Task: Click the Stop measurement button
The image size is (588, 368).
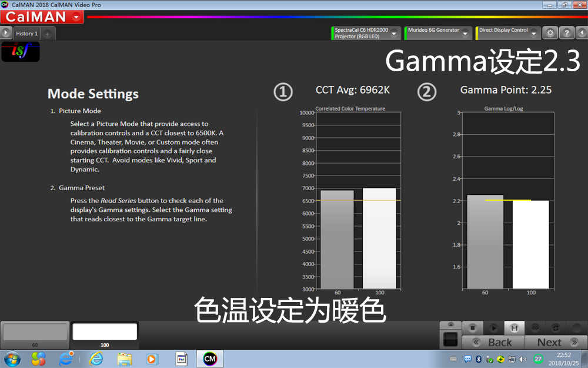Action: coord(472,327)
